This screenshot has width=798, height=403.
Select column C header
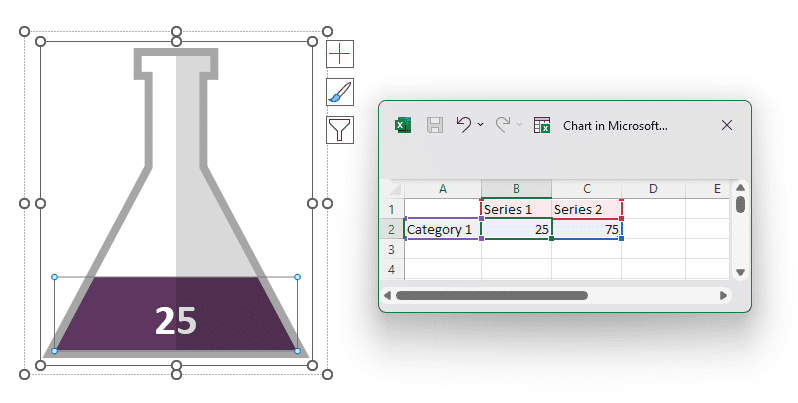(x=586, y=189)
